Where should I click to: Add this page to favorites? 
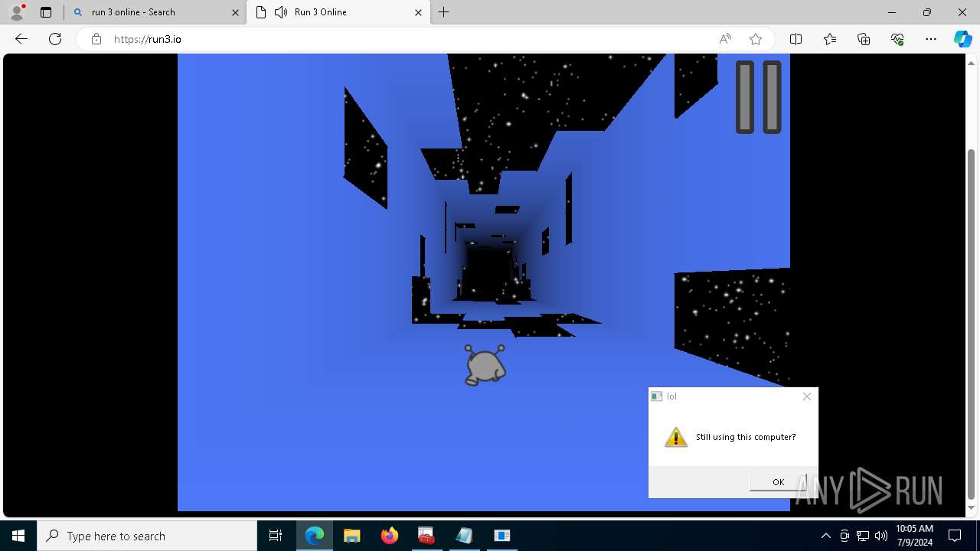[x=756, y=39]
